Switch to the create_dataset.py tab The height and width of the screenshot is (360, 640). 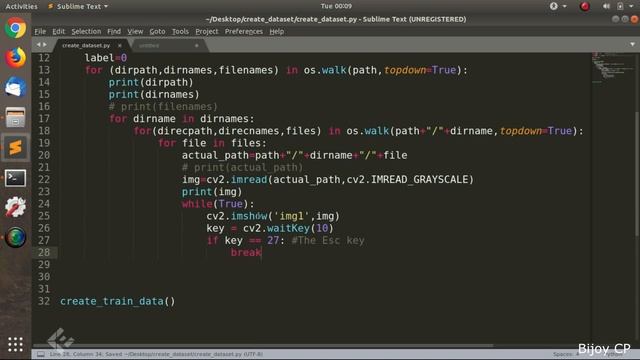point(86,45)
